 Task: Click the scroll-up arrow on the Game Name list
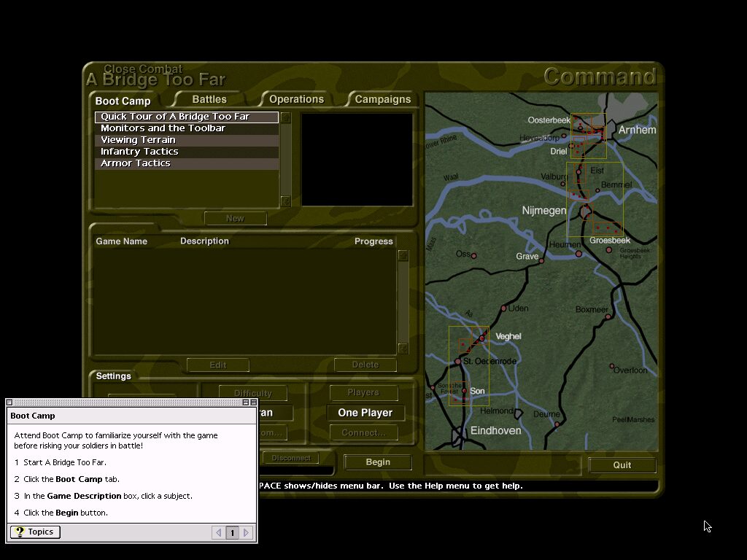coord(403,256)
